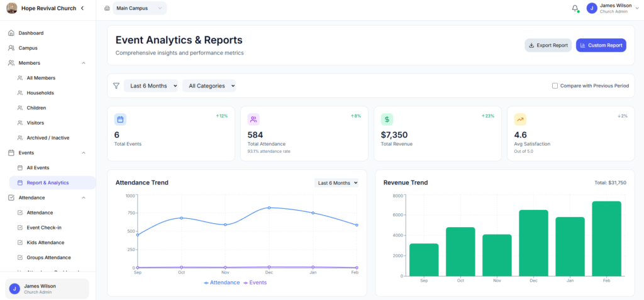Open the All Categories dropdown
The height and width of the screenshot is (300, 644).
209,86
